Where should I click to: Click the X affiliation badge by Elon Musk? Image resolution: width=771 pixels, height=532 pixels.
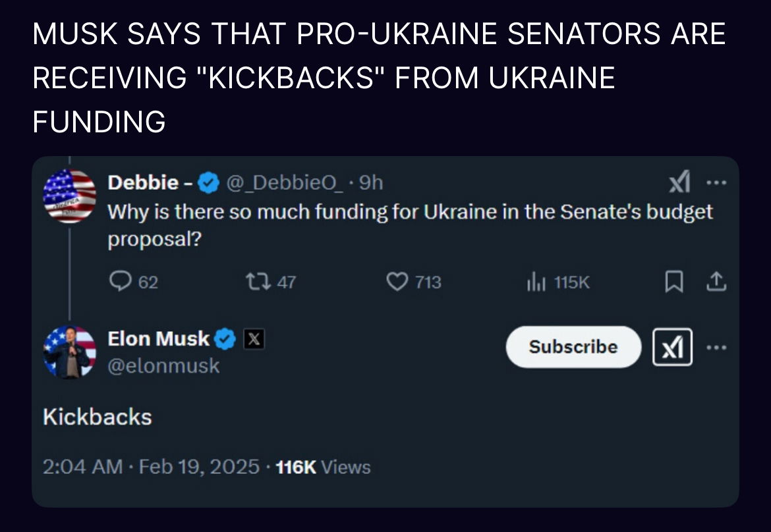click(254, 340)
